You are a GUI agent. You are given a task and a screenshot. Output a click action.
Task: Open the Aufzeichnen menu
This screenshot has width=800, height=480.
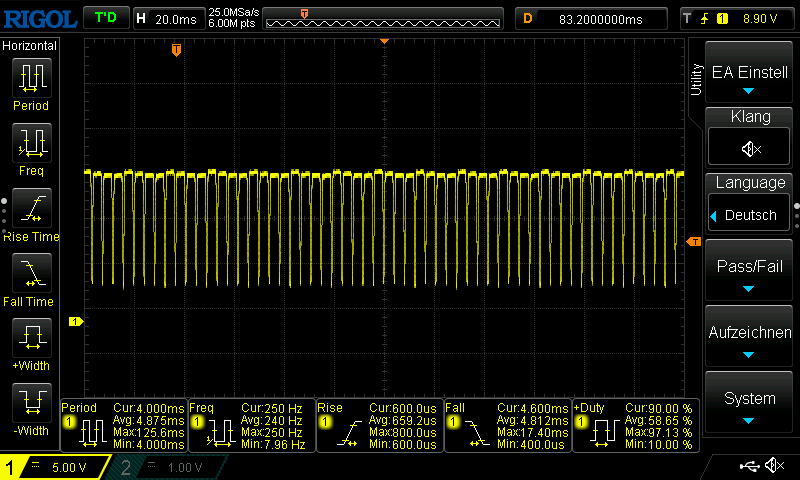pyautogui.click(x=750, y=338)
